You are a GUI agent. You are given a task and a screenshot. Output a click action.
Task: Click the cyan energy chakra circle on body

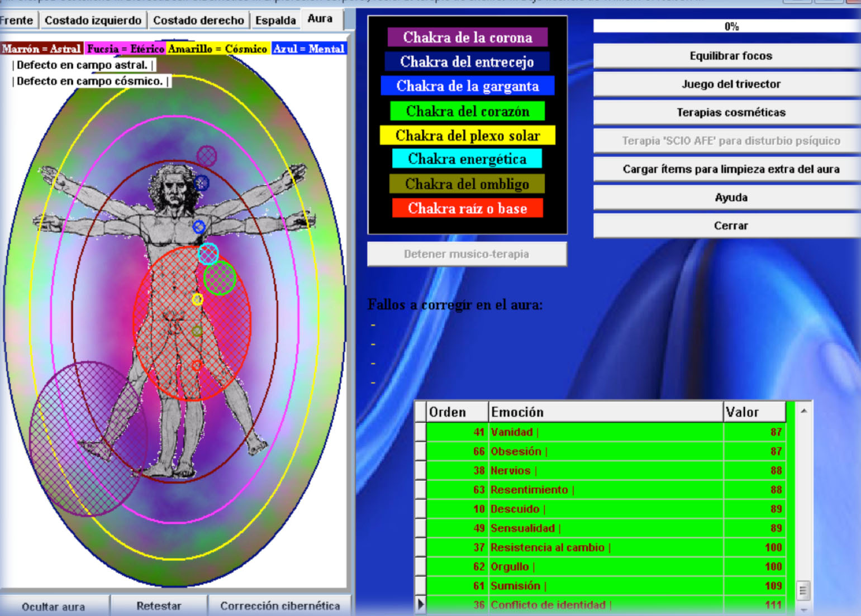[208, 254]
